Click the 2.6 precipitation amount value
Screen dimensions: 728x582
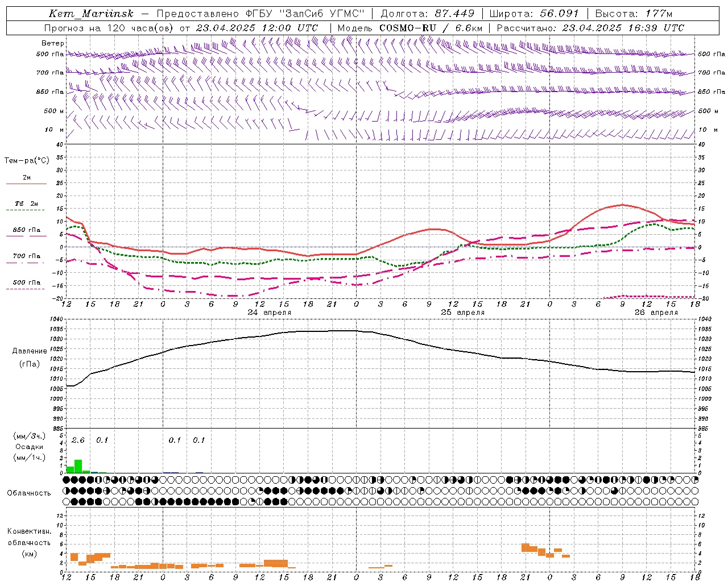78,440
